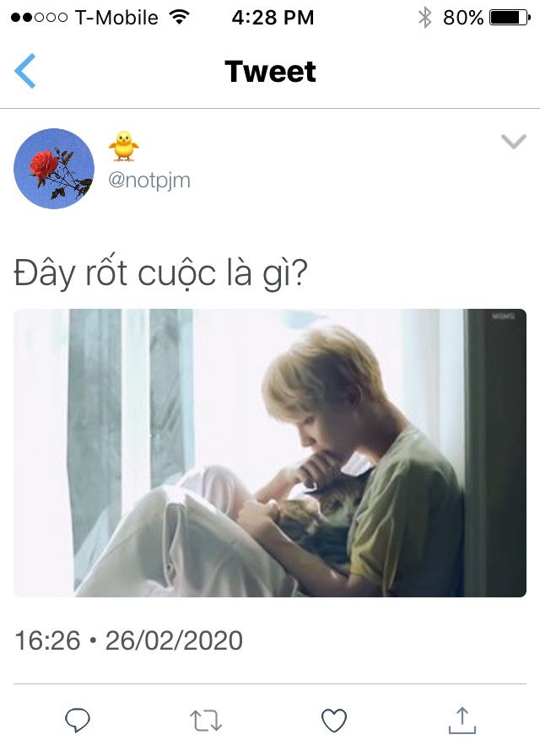This screenshot has width=540, height=756.
Task: Like the tweet with the heart
Action: tap(334, 721)
